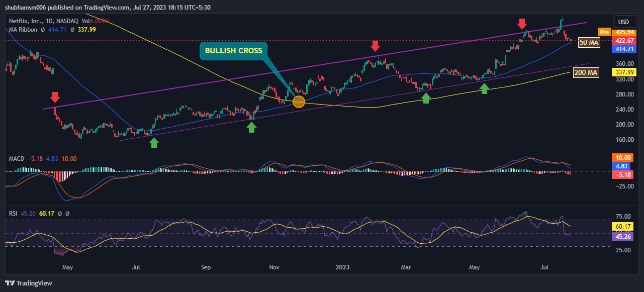
Task: Select the 200 MA text label
Action: pyautogui.click(x=586, y=73)
